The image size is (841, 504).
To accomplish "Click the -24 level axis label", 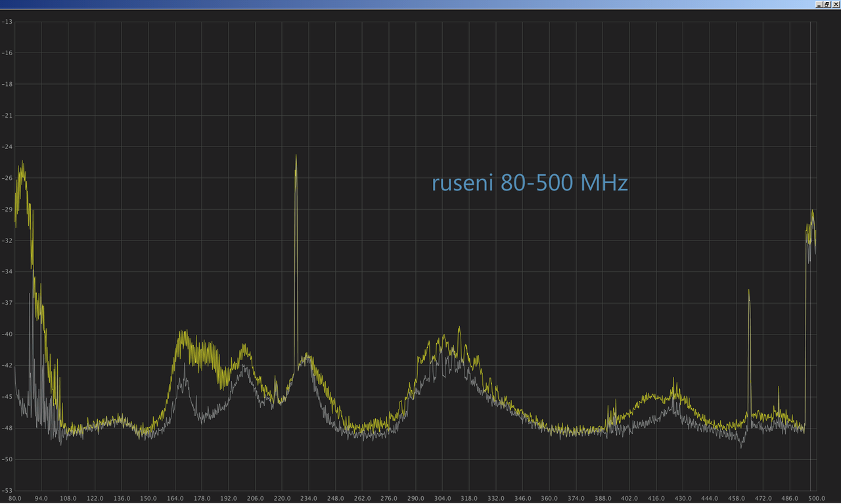I will click(7, 147).
